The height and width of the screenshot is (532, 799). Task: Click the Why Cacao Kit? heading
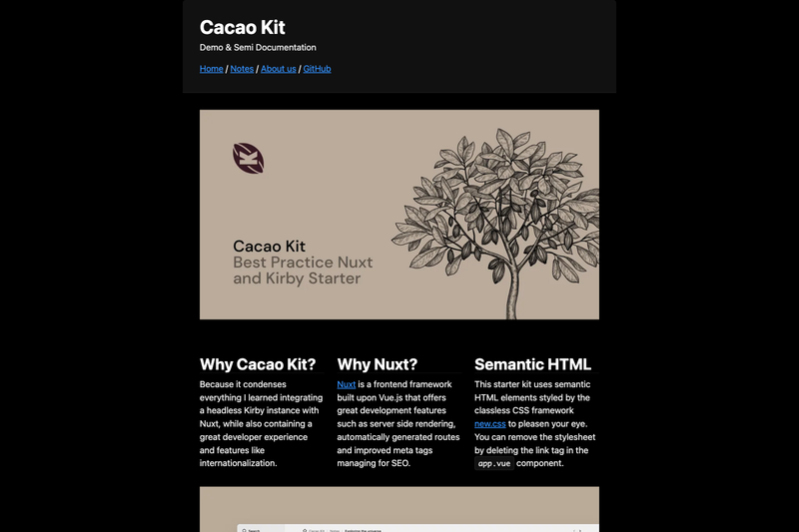258,364
